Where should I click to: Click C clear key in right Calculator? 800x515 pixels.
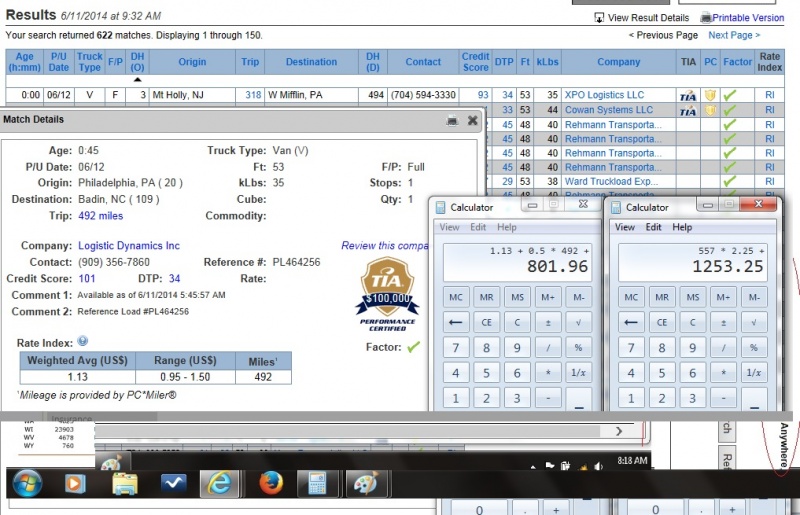(692, 322)
